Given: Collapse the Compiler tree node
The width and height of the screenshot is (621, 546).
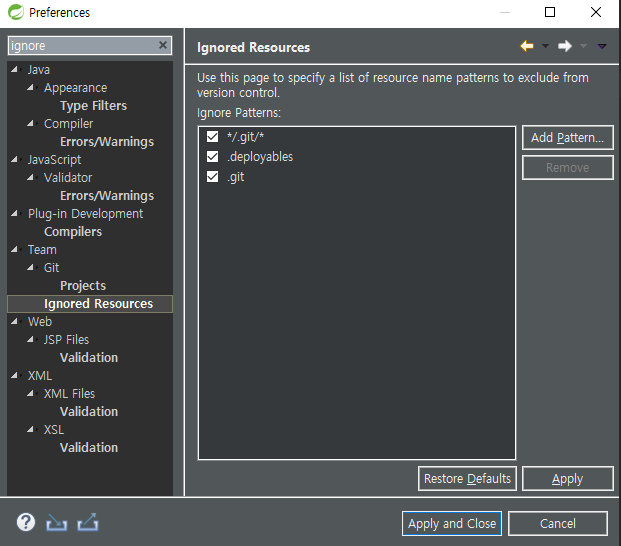Looking at the screenshot, I should pos(30,124).
